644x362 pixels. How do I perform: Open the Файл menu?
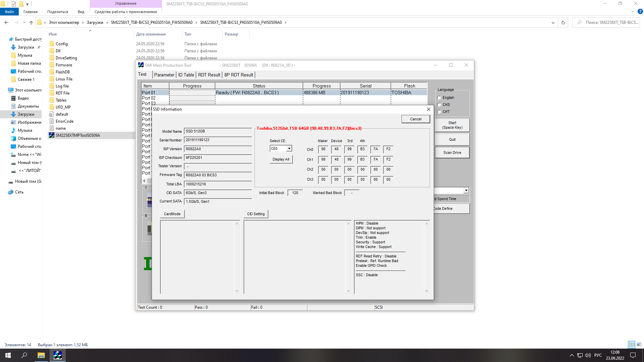click(9, 12)
